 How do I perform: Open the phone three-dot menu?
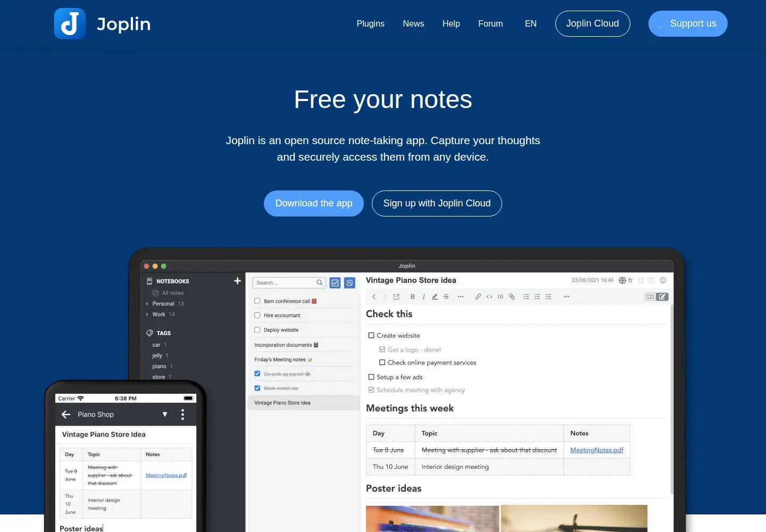(x=182, y=414)
